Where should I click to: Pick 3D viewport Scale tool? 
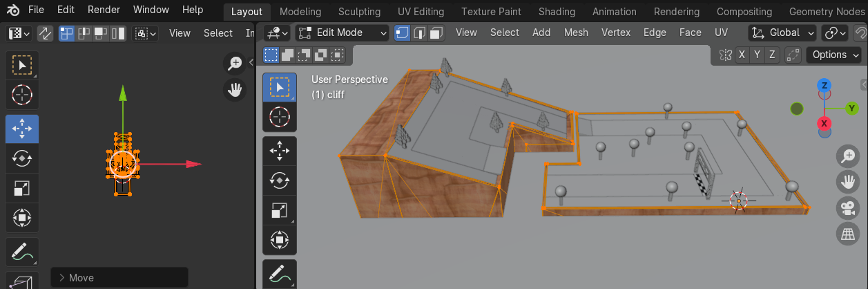point(280,210)
